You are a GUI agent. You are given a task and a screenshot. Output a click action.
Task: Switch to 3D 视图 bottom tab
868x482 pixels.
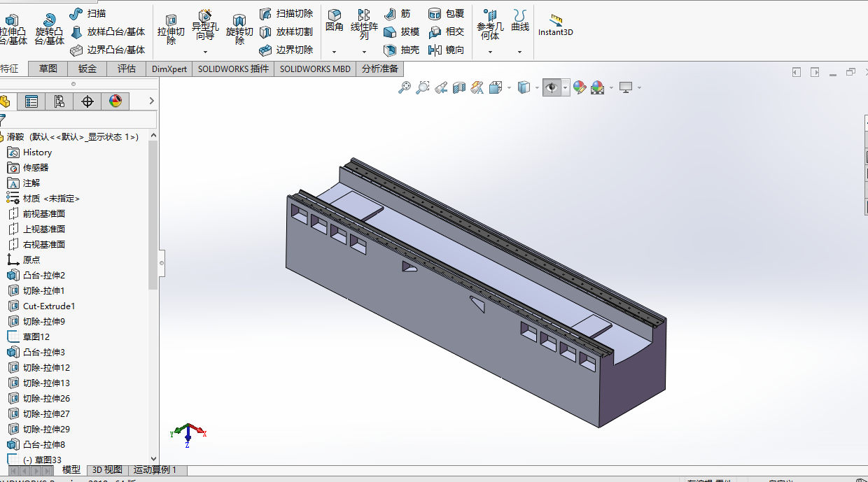[x=107, y=470]
